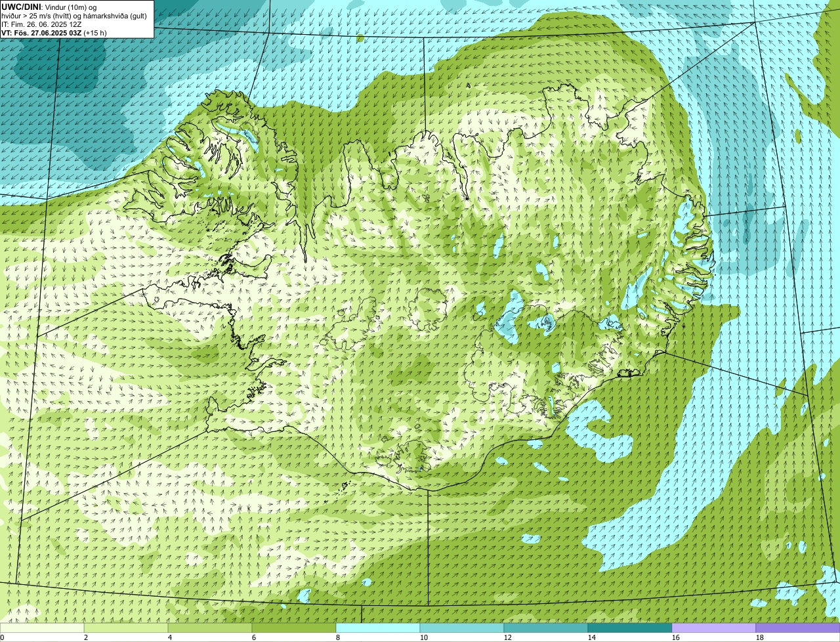840x642 pixels.
Task: Click the color scale label 18
Action: tap(760, 637)
